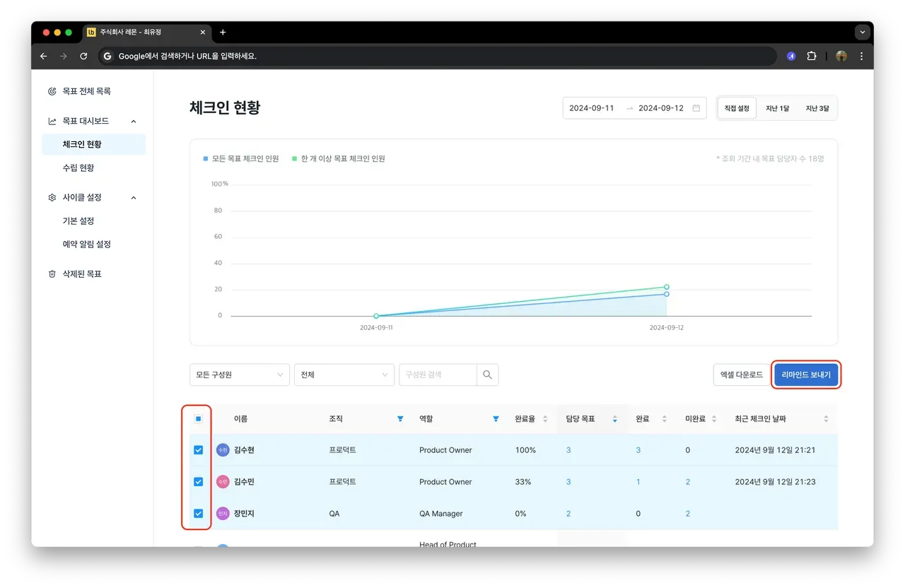Click the 구성원 검색 input field

coord(438,375)
